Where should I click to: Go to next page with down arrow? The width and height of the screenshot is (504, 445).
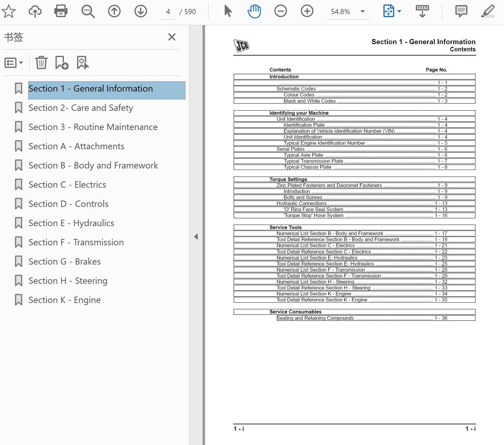[x=141, y=11]
